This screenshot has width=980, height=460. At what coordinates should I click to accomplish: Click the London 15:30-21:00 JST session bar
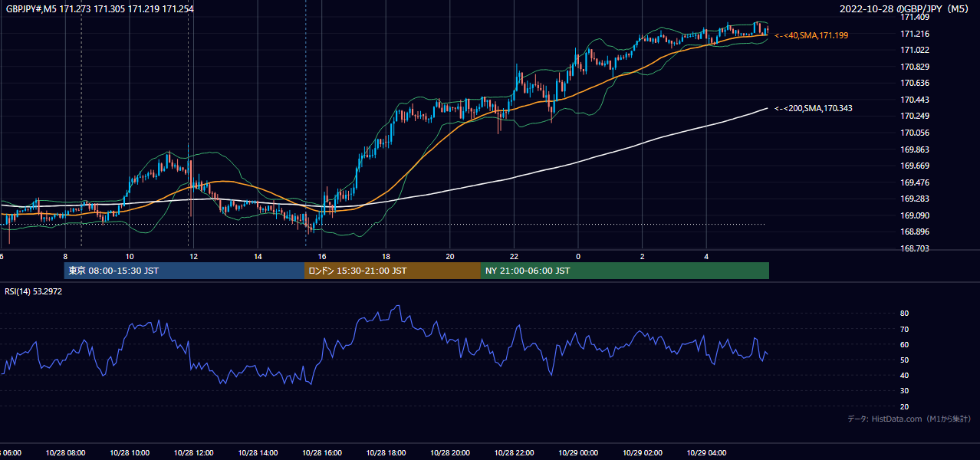point(393,271)
